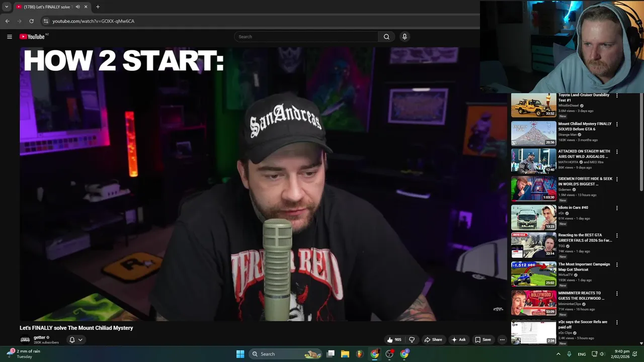
Task: Like the video with 905 likes
Action: [x=394, y=340]
